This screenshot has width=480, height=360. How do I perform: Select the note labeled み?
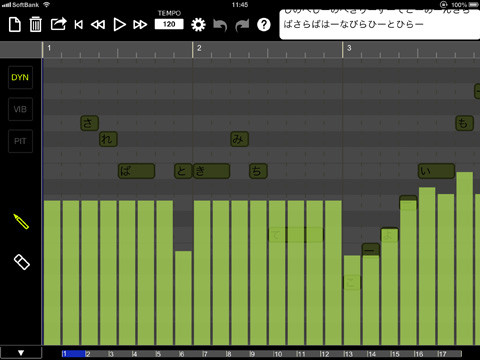[239, 139]
